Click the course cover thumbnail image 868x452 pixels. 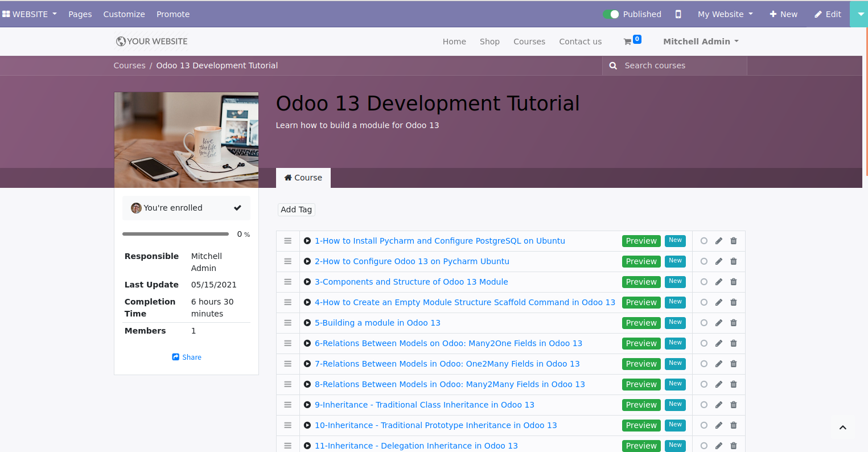tap(187, 140)
